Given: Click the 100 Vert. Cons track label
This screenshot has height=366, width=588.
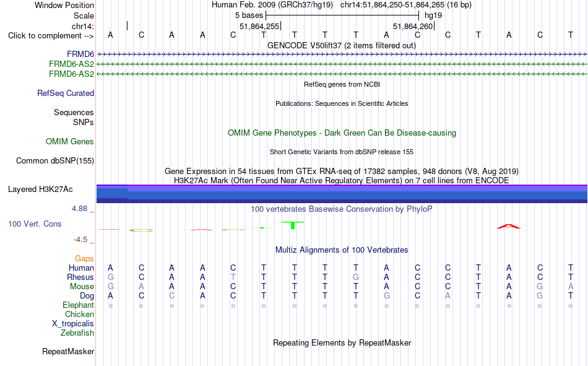Looking at the screenshot, I should tap(35, 224).
